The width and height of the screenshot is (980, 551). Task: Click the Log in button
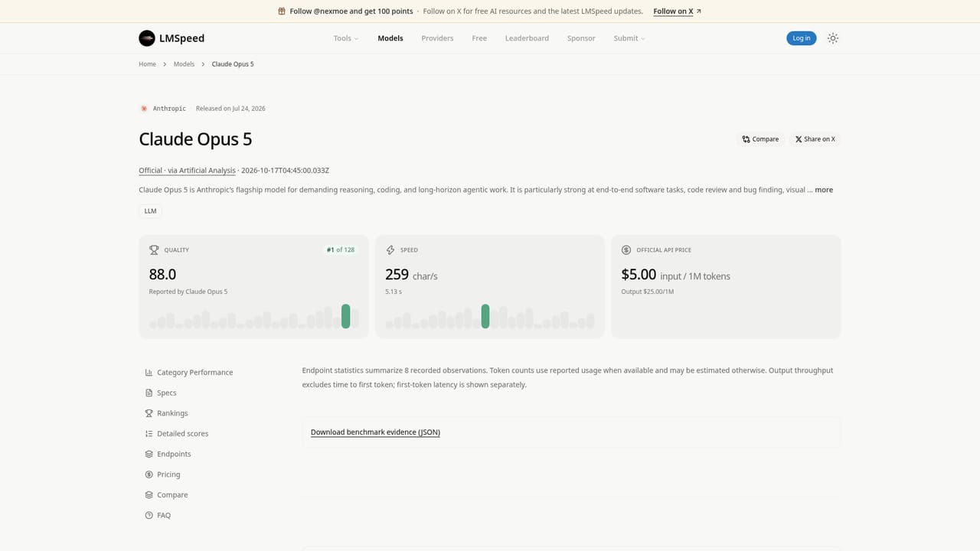tap(802, 38)
